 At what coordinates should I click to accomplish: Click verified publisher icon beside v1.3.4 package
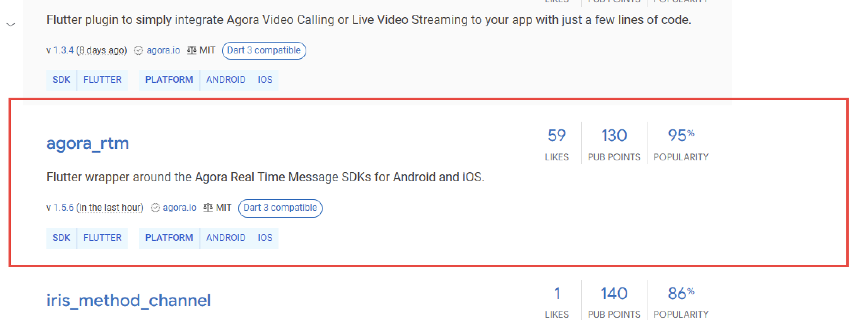tap(138, 51)
